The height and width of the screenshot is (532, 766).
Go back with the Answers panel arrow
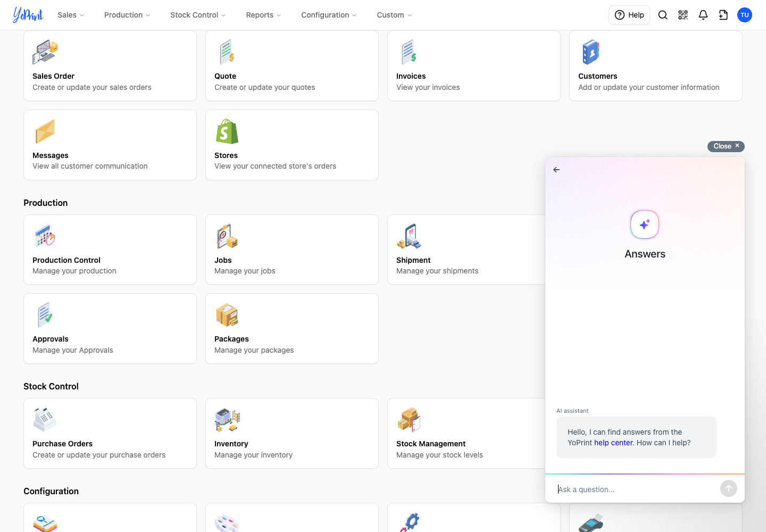coord(556,170)
